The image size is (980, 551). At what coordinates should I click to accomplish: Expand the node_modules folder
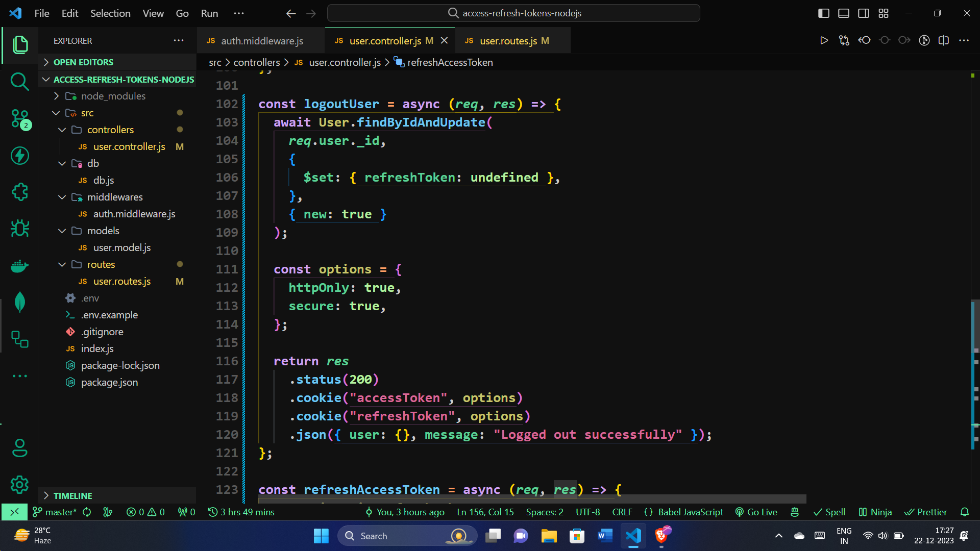coord(113,96)
